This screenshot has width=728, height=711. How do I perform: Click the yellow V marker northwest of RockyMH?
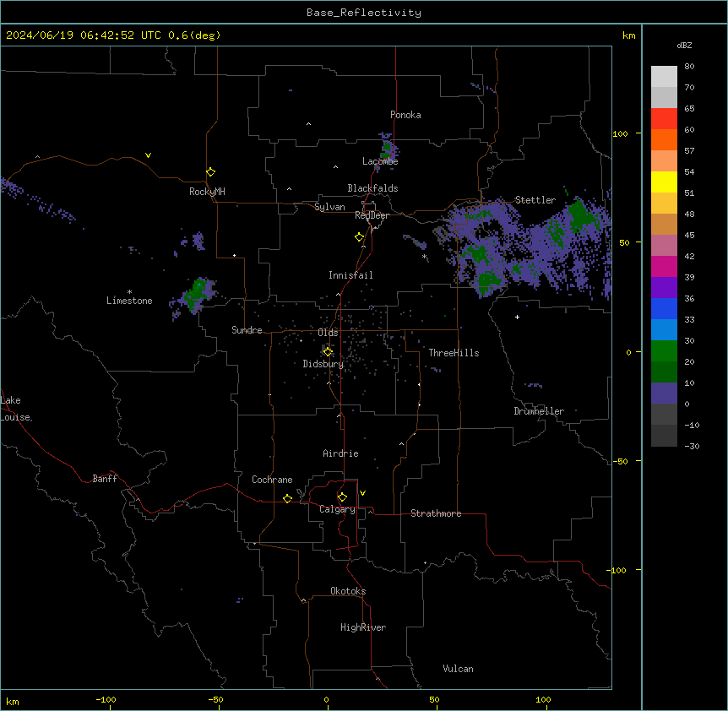coord(148,155)
